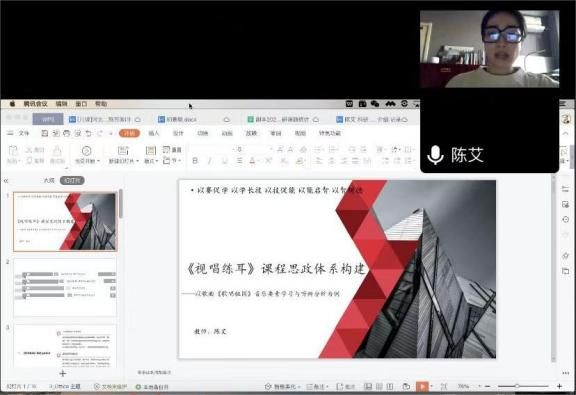This screenshot has width=576, height=395.
Task: Click the 文件 file menu button
Action: [24, 133]
